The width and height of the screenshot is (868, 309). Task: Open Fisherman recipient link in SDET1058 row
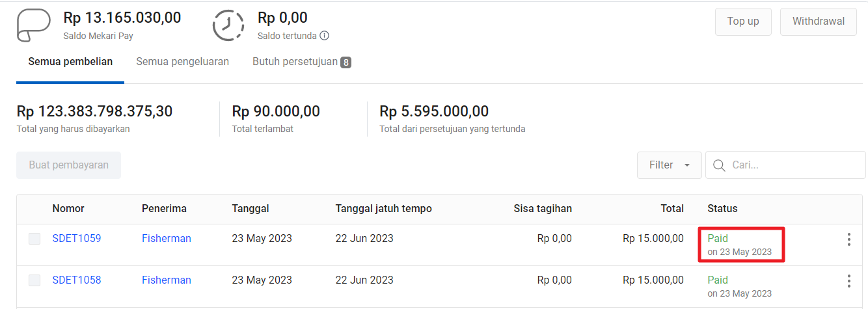pos(167,280)
